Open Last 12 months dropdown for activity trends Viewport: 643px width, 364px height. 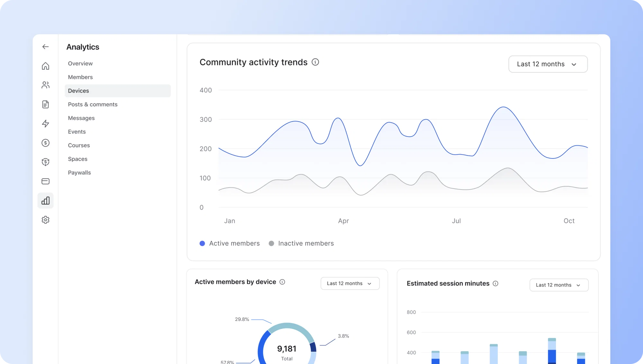(548, 64)
